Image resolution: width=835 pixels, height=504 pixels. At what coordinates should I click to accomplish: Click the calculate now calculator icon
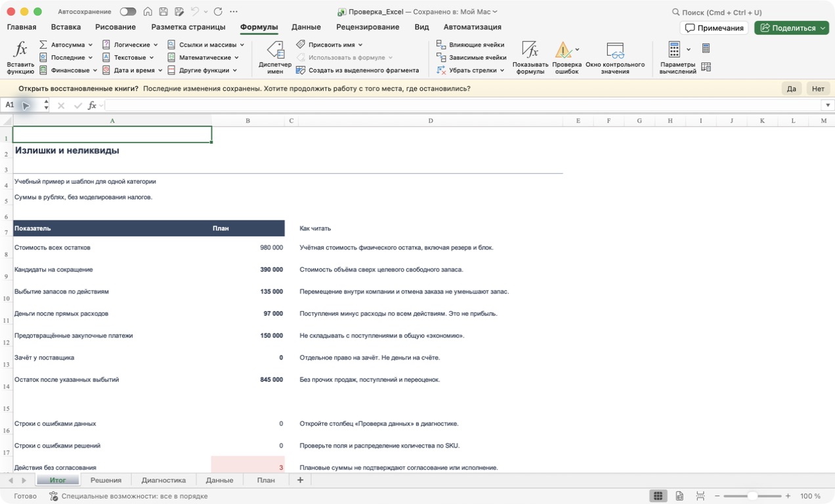706,48
